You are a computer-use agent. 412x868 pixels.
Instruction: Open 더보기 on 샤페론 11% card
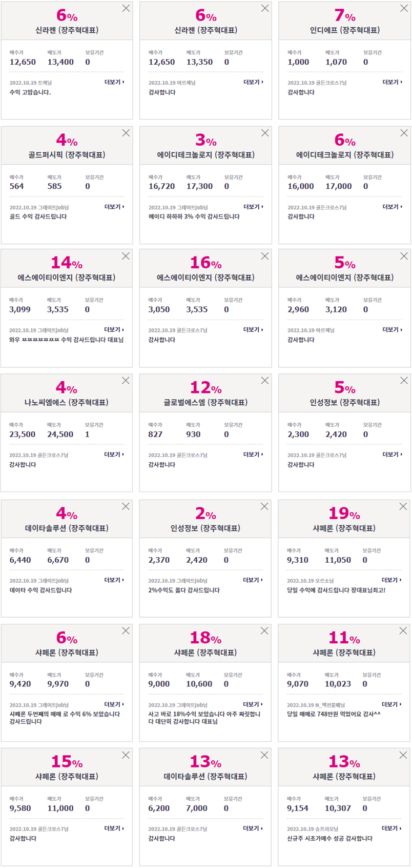392,704
